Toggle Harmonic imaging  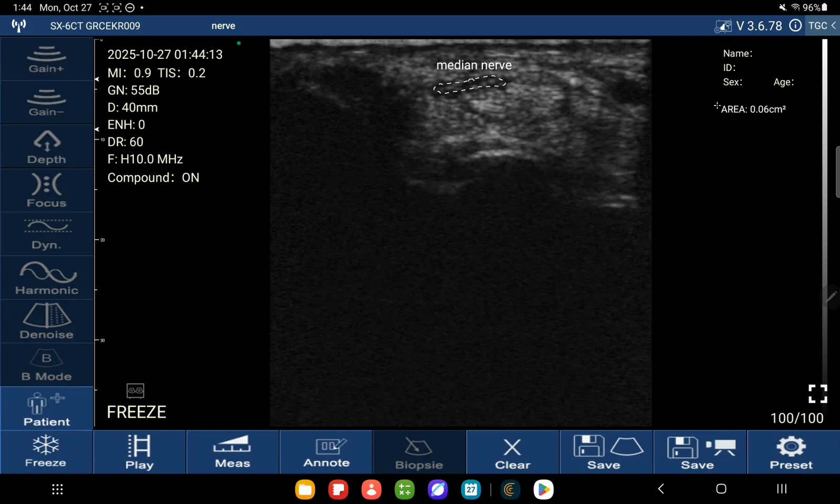click(47, 278)
